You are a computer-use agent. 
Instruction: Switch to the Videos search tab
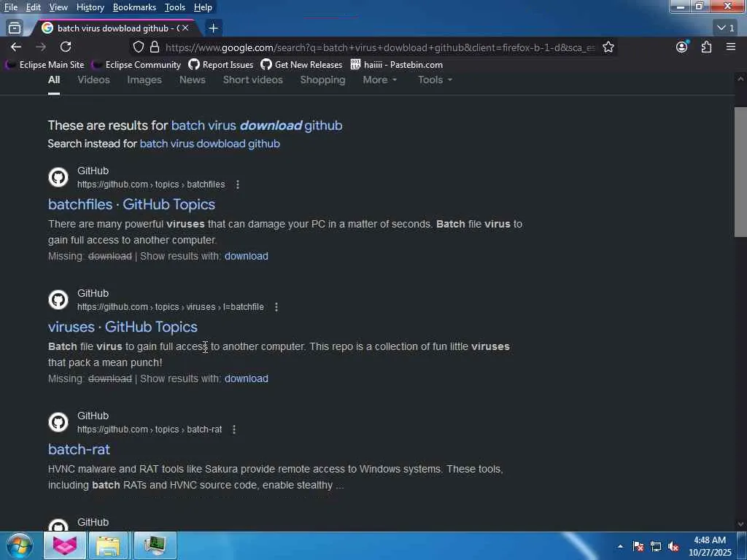click(x=93, y=79)
